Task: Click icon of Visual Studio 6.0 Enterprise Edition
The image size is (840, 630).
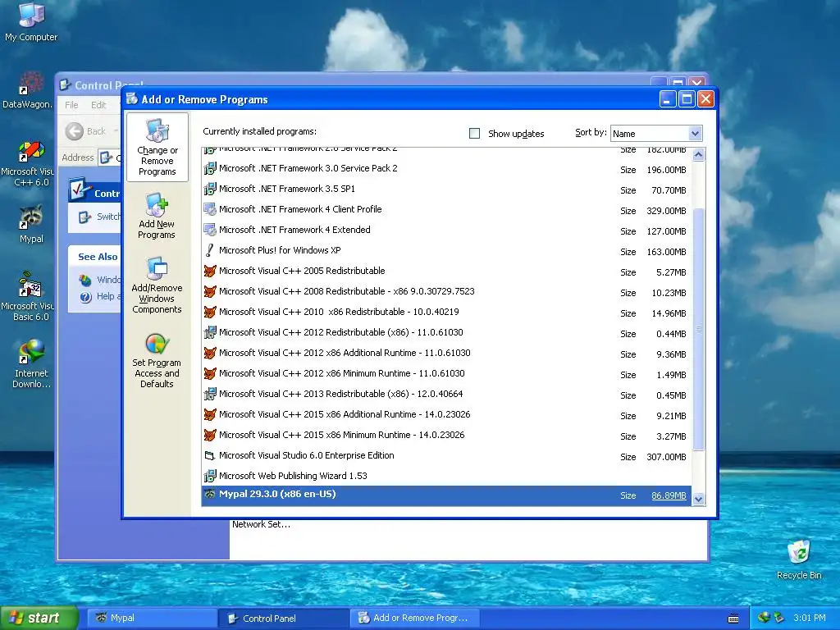Action: click(x=210, y=456)
